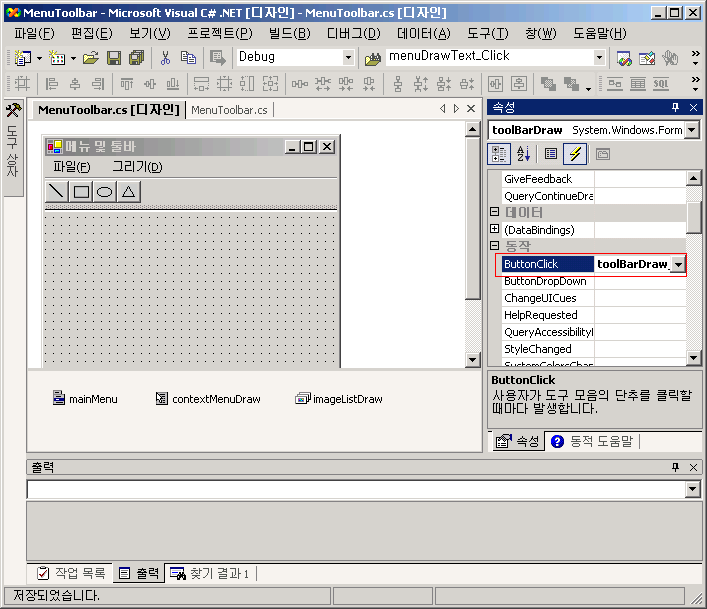This screenshot has width=707, height=609.
Task: Click the Open File folder icon
Action: (91, 58)
